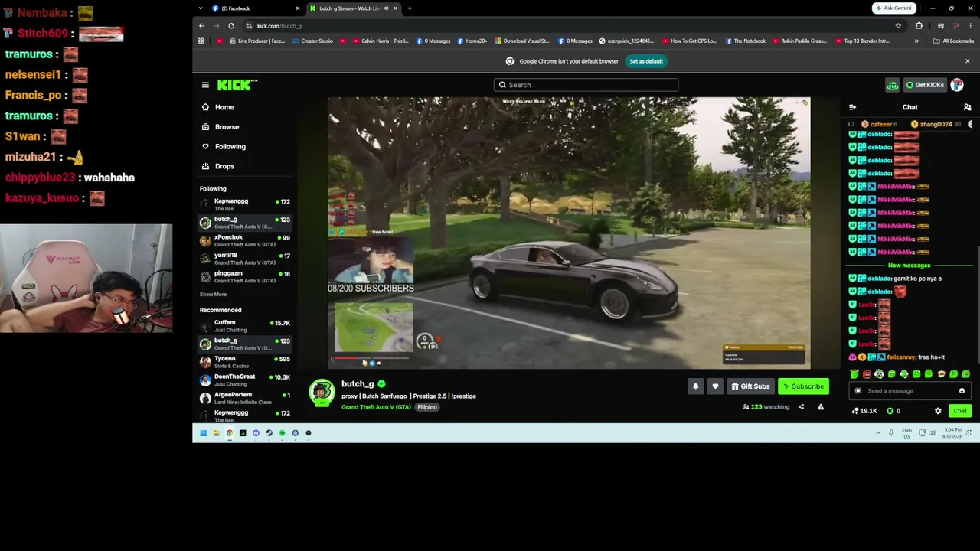Viewport: 980px width, 551px height.
Task: Open Creator Studio bookmark
Action: tap(312, 41)
